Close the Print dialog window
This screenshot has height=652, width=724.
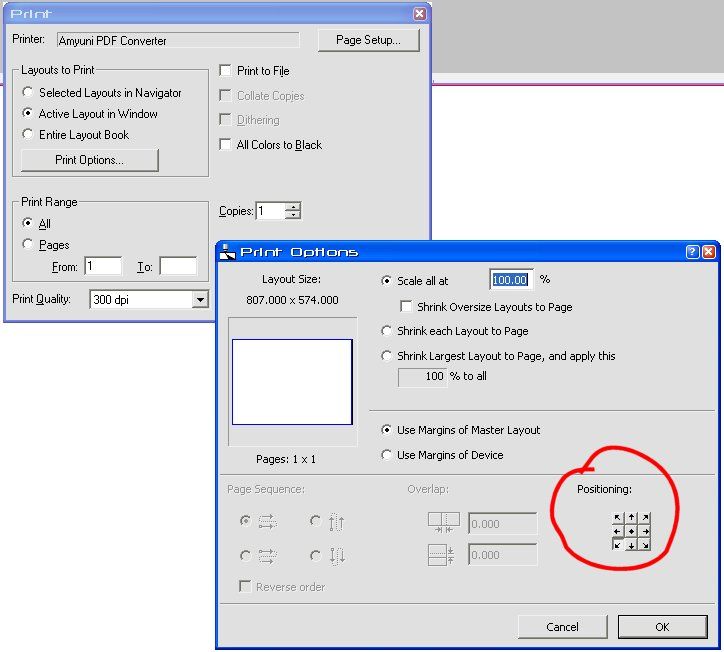tap(419, 14)
